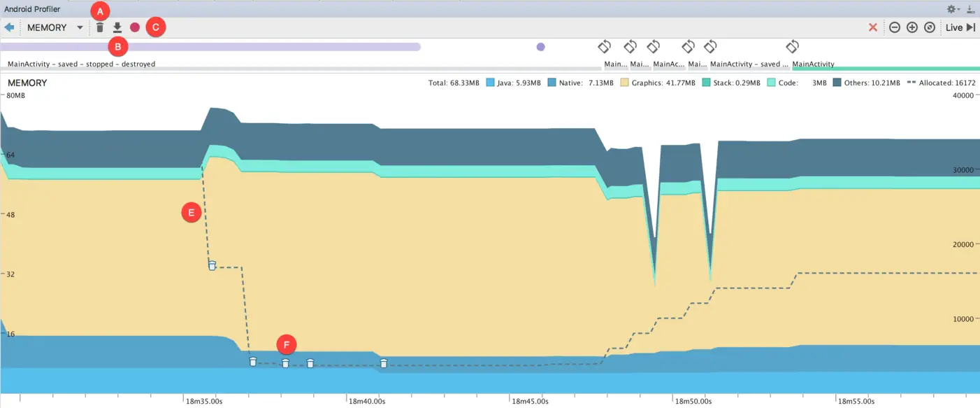
Task: Select the MainActivity label in the events bar
Action: point(813,64)
